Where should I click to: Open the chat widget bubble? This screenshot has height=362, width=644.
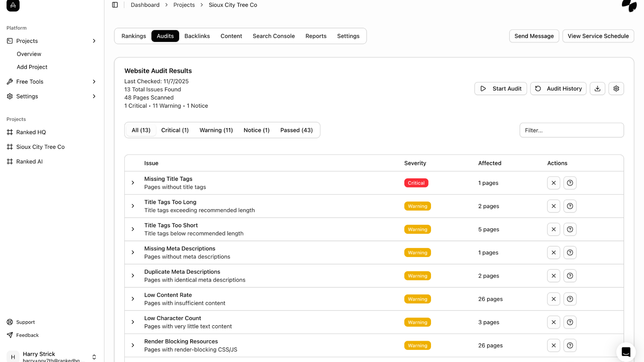626,352
